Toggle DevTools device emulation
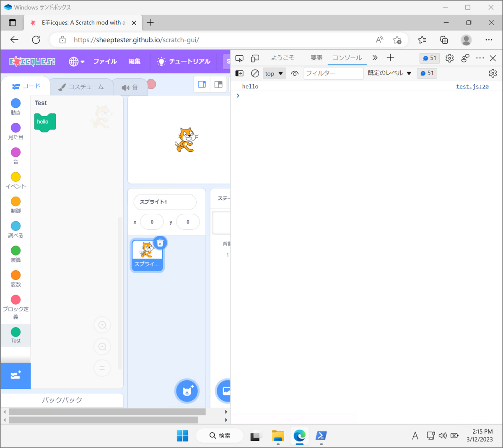This screenshot has width=503, height=448. tap(255, 58)
